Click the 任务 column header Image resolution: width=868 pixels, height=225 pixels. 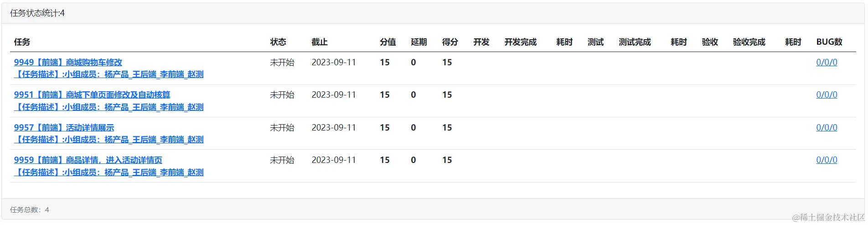pos(22,42)
